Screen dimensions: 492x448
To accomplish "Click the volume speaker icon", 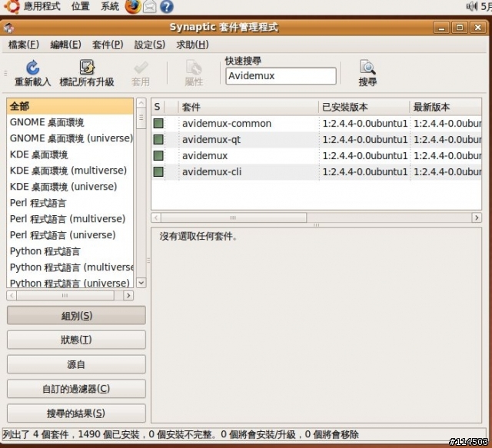I will tap(471, 6).
